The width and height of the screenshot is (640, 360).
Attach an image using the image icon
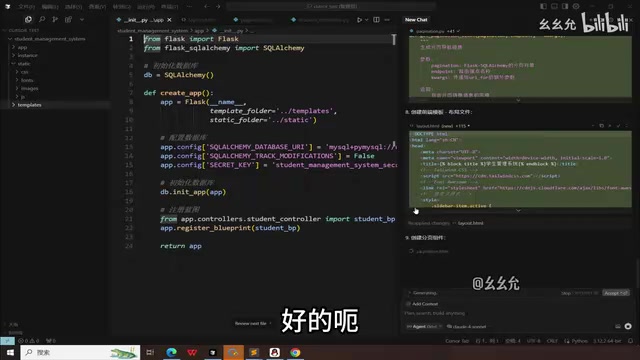click(x=618, y=327)
